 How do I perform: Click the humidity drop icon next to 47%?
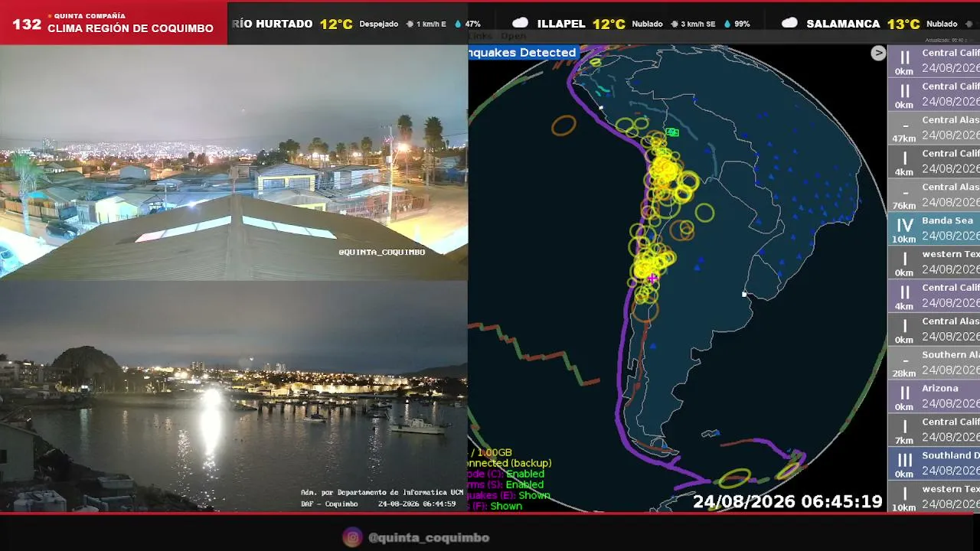pyautogui.click(x=458, y=24)
